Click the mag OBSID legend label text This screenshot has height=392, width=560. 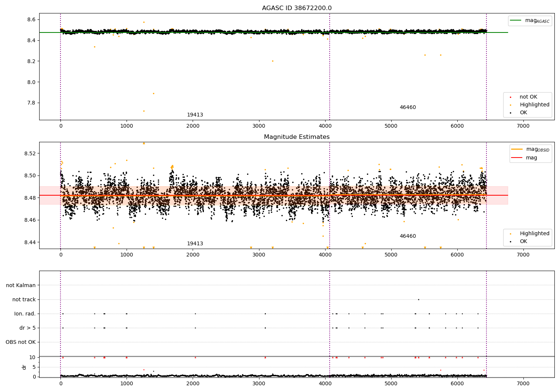[538, 149]
